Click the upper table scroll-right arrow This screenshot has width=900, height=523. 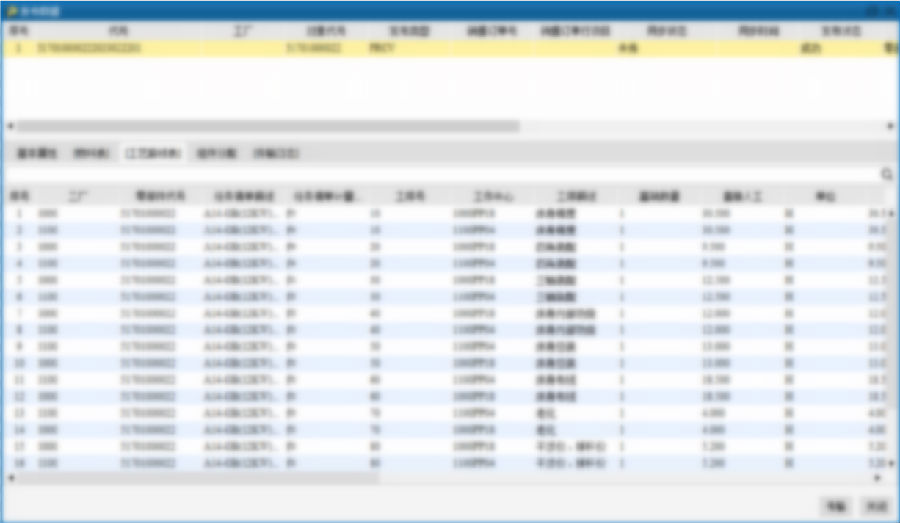pyautogui.click(x=891, y=126)
